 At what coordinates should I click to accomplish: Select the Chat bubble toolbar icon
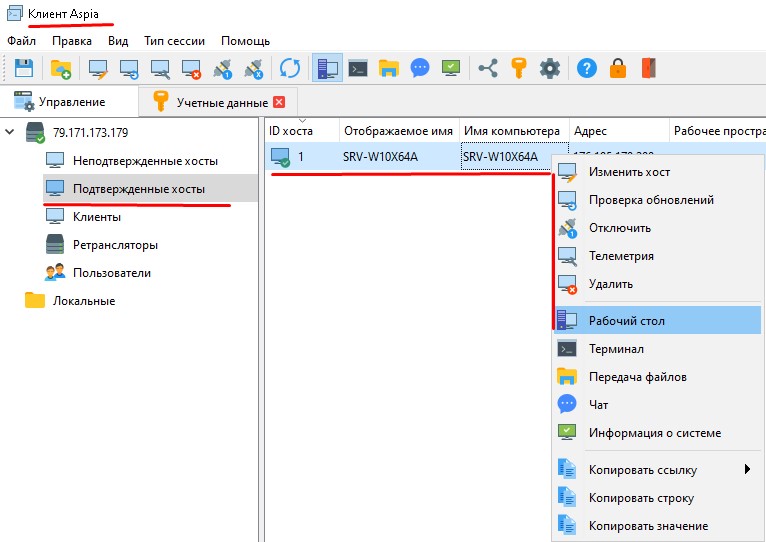(420, 68)
